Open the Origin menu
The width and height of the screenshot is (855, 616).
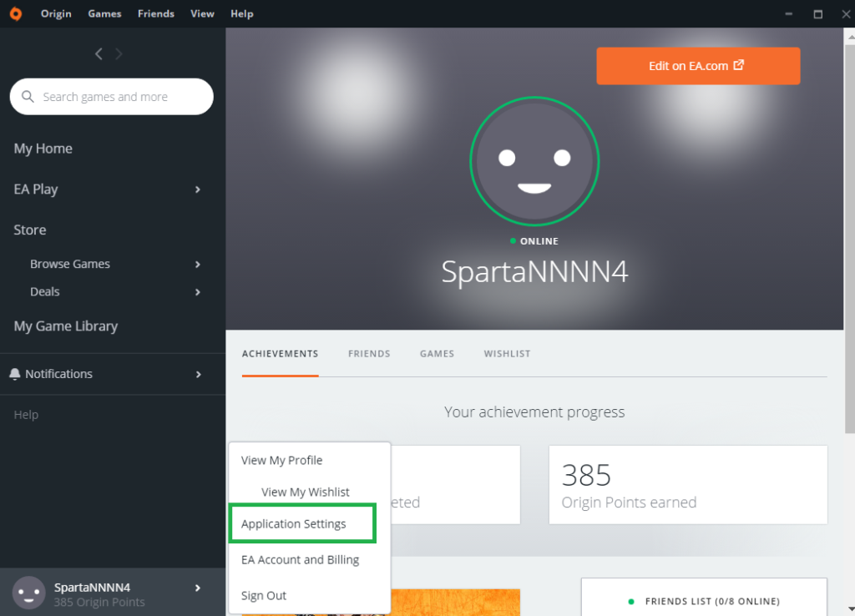tap(56, 13)
